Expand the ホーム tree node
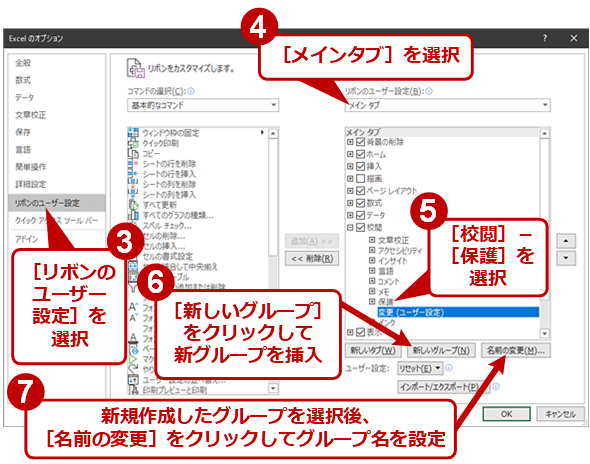 (x=350, y=154)
